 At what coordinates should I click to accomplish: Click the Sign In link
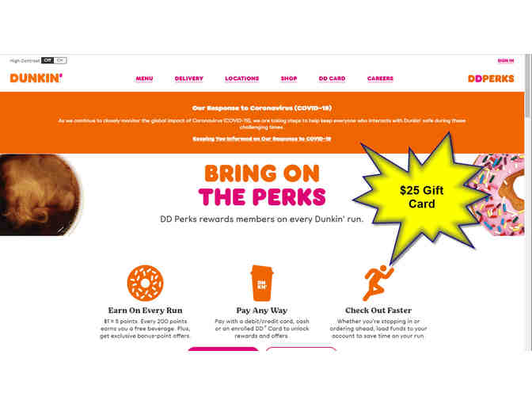[506, 60]
